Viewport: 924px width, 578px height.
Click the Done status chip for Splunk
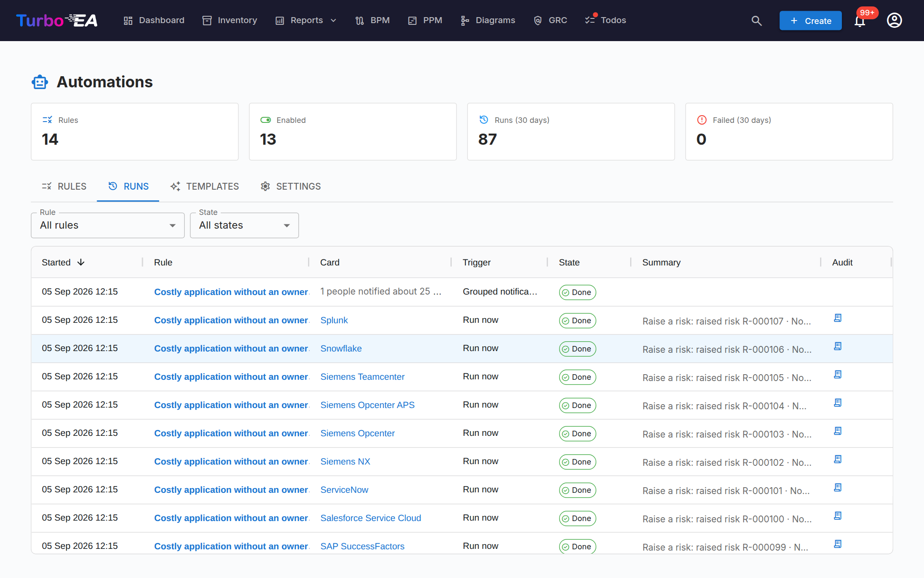click(577, 321)
